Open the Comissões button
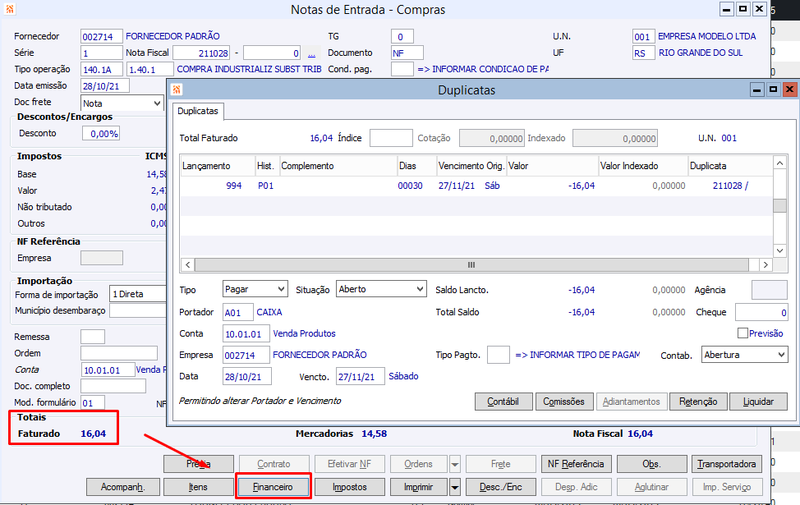 pos(563,401)
